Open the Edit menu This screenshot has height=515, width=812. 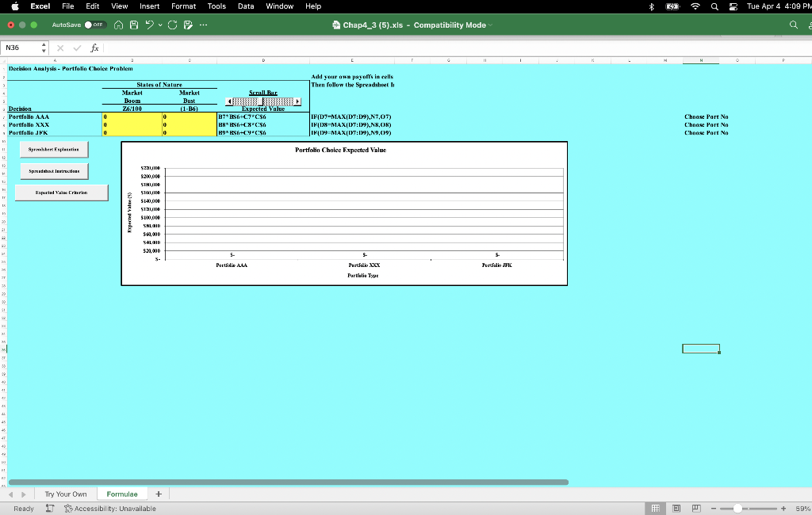click(93, 6)
